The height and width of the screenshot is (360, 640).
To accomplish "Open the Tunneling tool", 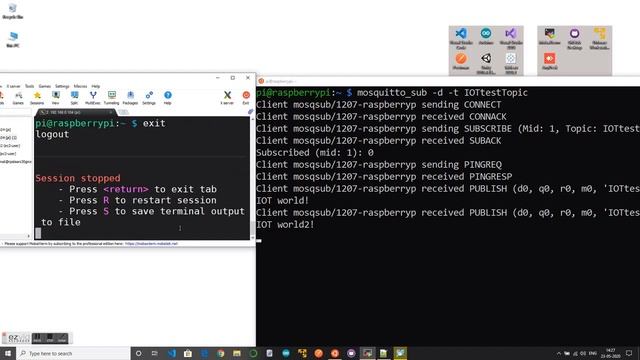I will click(x=111, y=98).
